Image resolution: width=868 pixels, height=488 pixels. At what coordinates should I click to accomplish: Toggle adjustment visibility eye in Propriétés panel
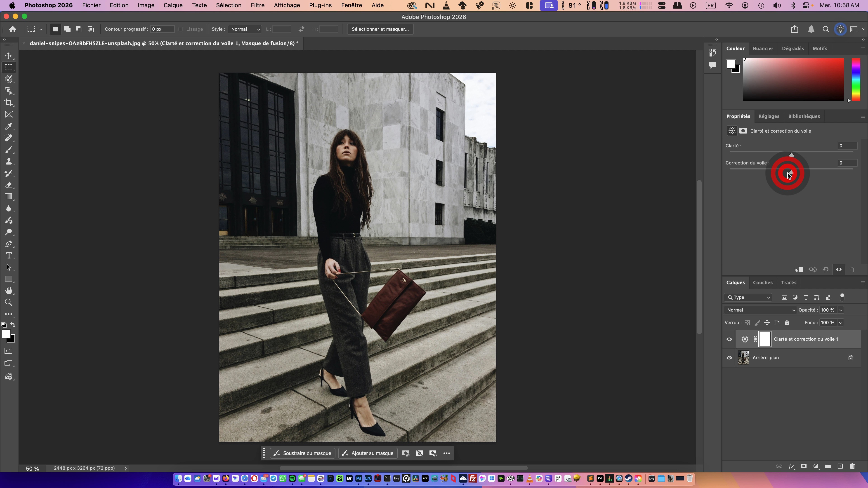click(x=839, y=270)
